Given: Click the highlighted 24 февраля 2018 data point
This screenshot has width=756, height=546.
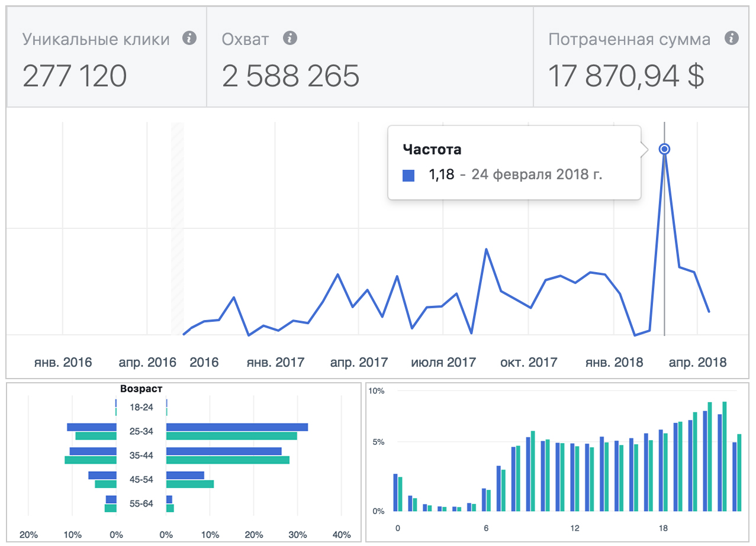Looking at the screenshot, I should tap(664, 149).
